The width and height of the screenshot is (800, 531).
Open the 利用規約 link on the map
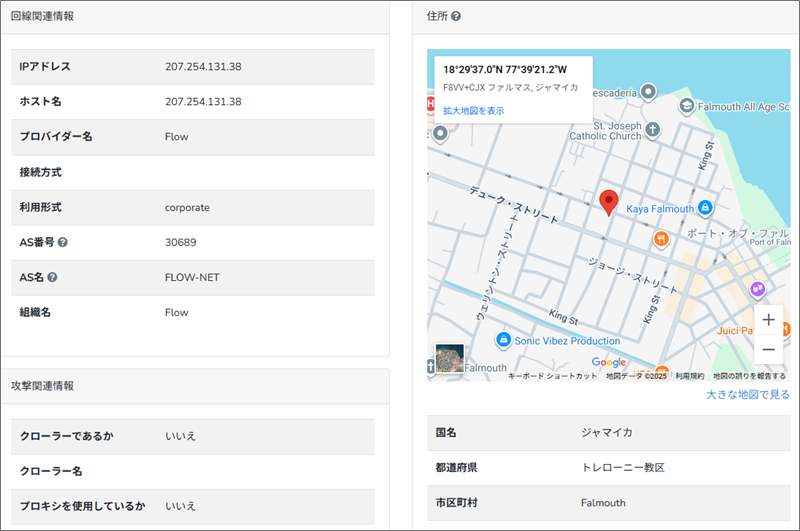tap(690, 376)
